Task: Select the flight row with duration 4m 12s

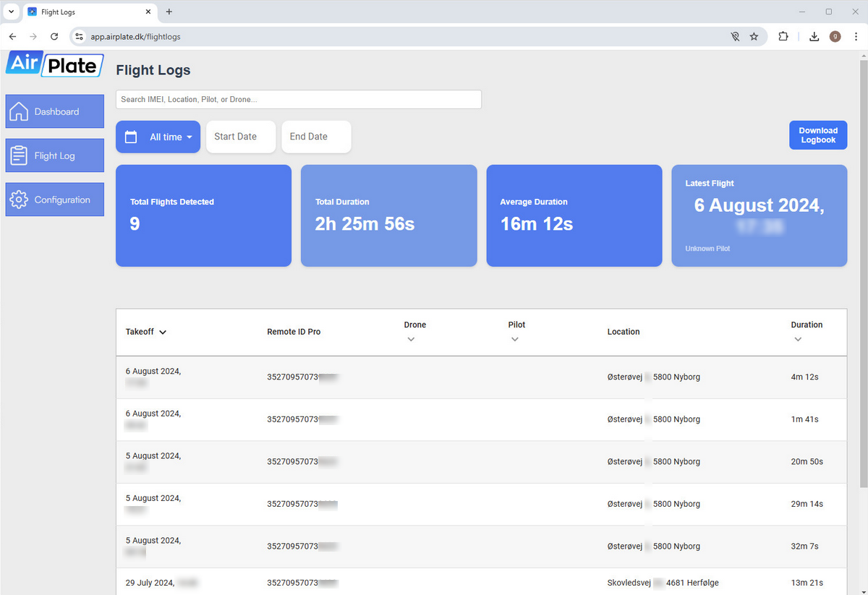Action: [x=481, y=377]
